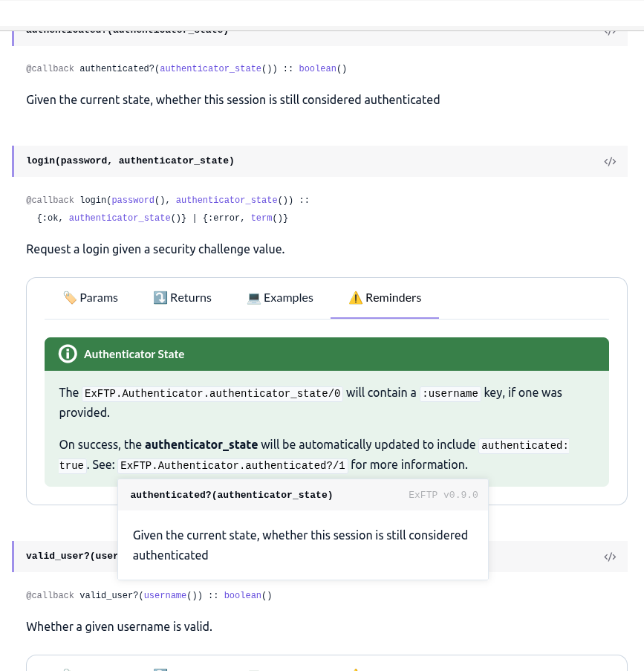Click tooltip description about session authenticated
This screenshot has height=671, width=644.
tap(300, 545)
